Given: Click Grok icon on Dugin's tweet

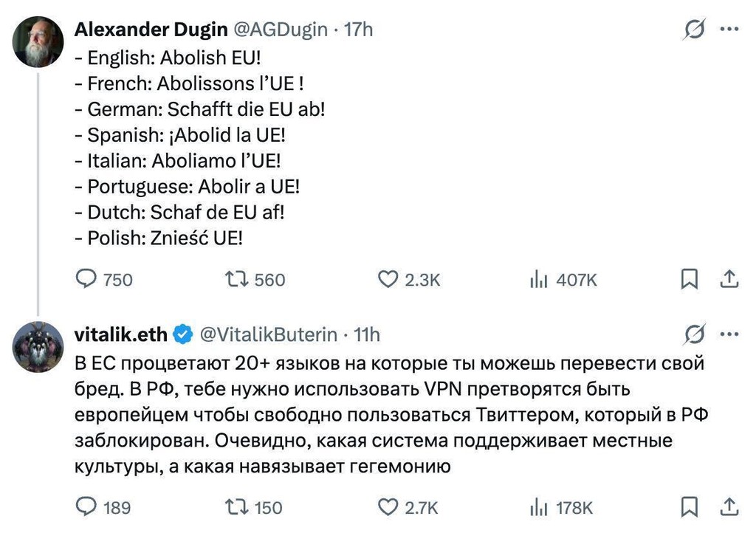Looking at the screenshot, I should coord(694,30).
